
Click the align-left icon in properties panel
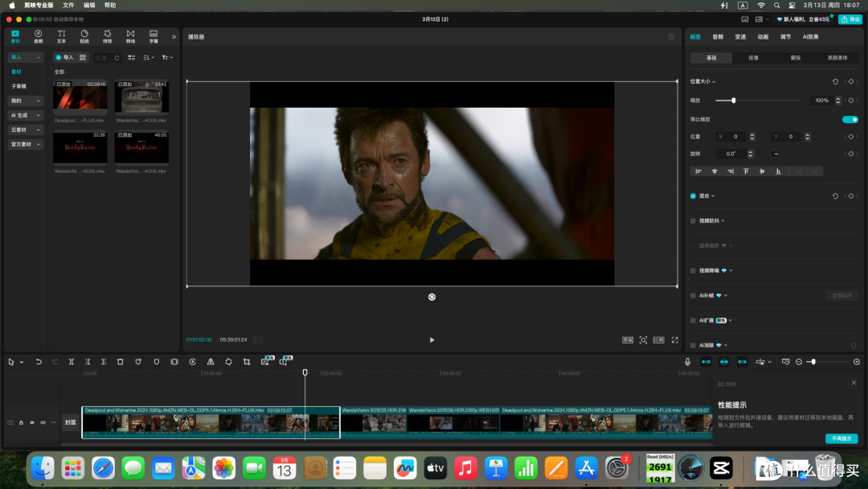click(x=698, y=171)
